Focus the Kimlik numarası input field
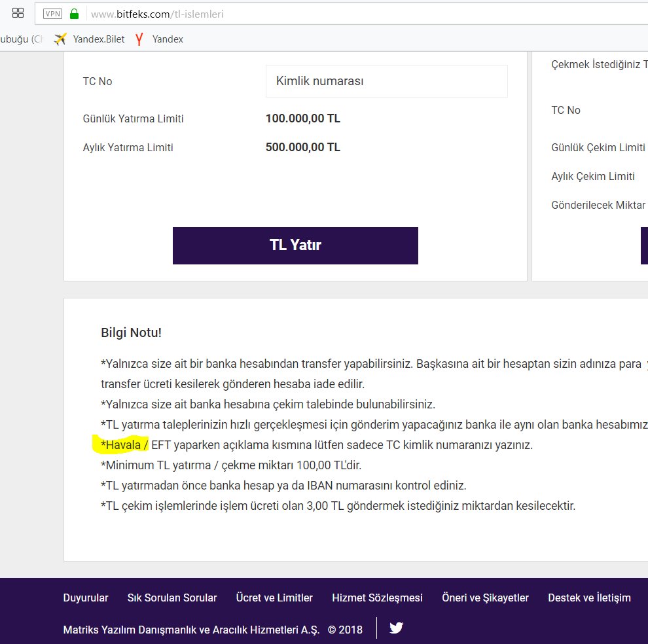The height and width of the screenshot is (644, 648). click(x=386, y=81)
